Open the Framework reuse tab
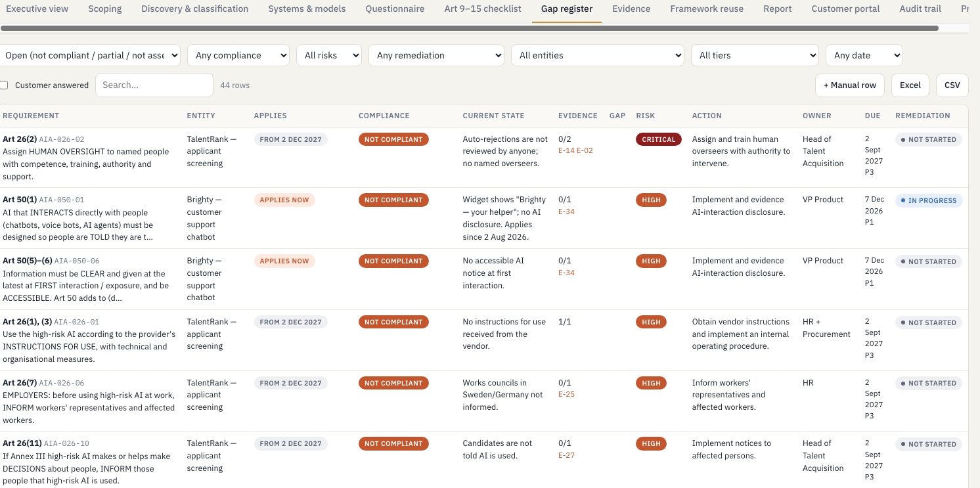 pos(707,9)
